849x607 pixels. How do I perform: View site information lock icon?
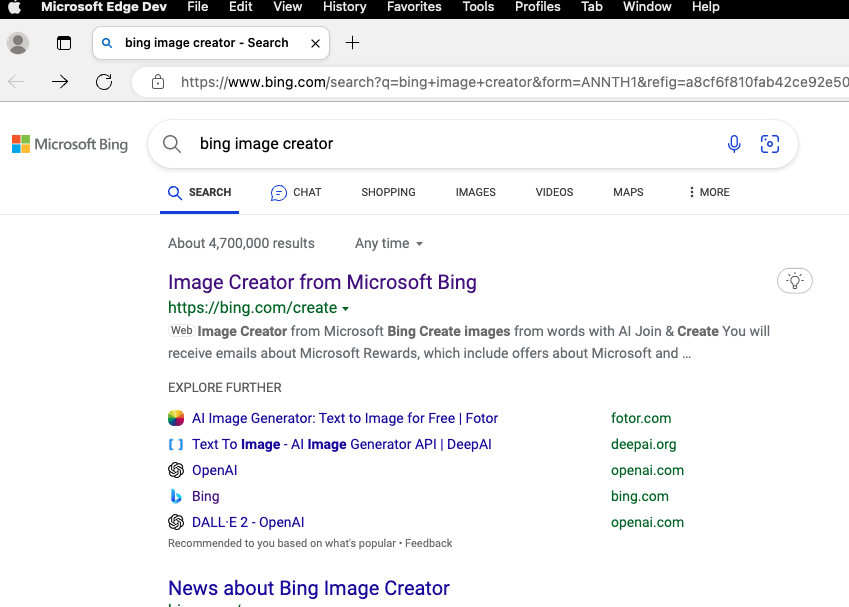click(x=158, y=82)
